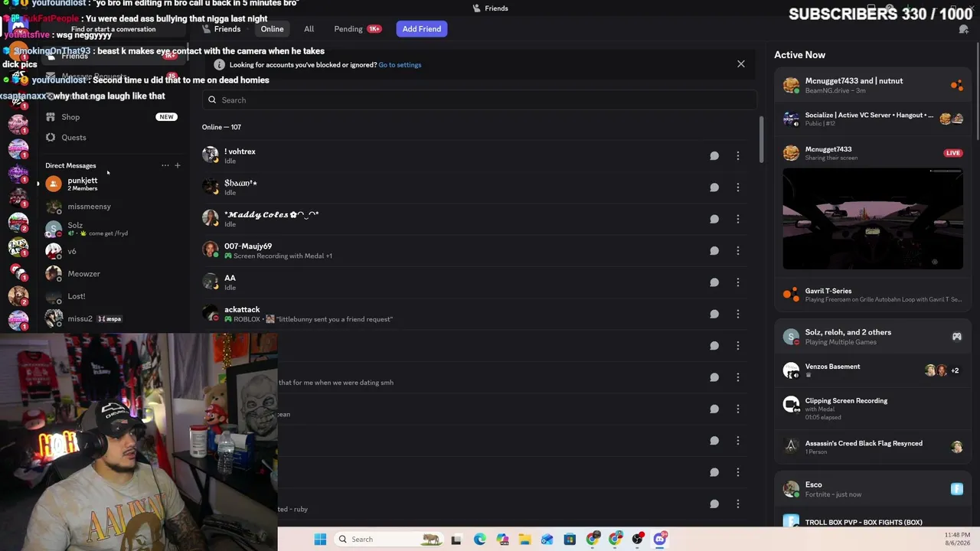The image size is (980, 551).
Task: Open the Pending friend requests tab
Action: 358,29
